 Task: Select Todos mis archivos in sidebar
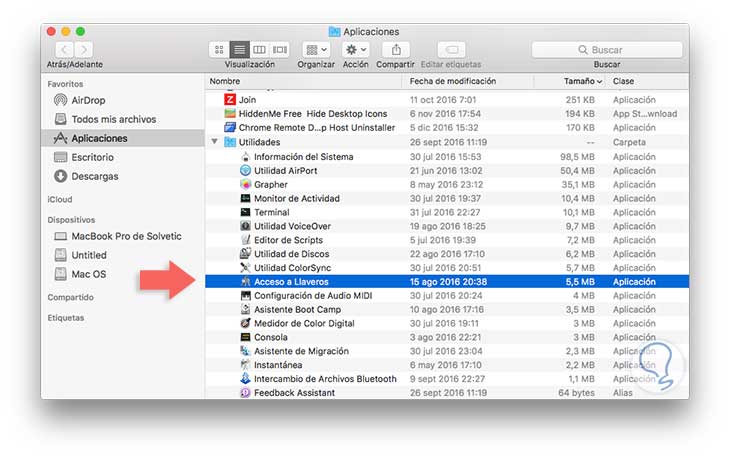(x=114, y=119)
